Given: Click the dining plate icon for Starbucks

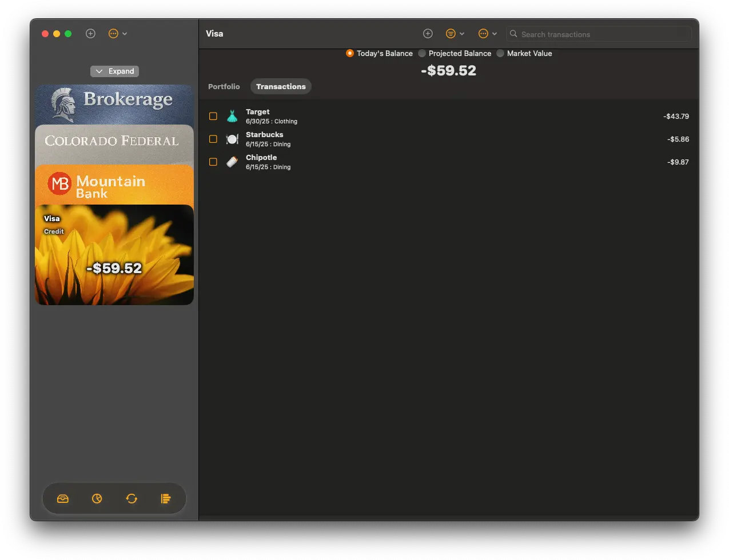Looking at the screenshot, I should (232, 139).
